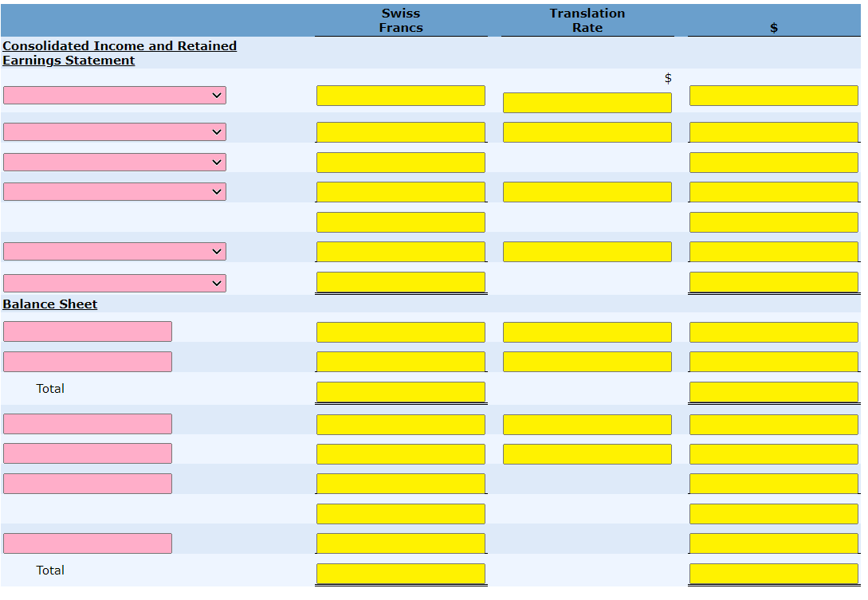The width and height of the screenshot is (868, 600).
Task: Select dollar field beside fifth income statement dropdown
Action: pos(774,252)
